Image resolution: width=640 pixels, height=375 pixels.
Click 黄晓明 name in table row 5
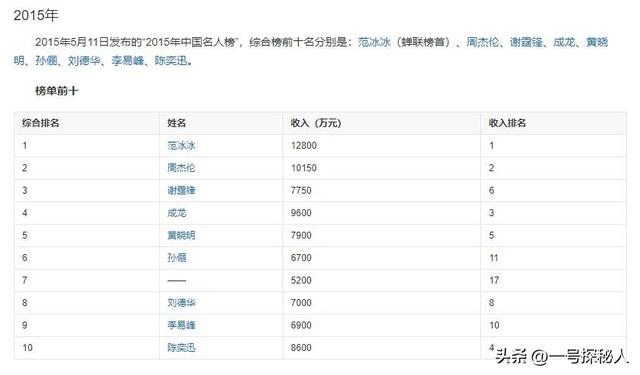click(181, 235)
